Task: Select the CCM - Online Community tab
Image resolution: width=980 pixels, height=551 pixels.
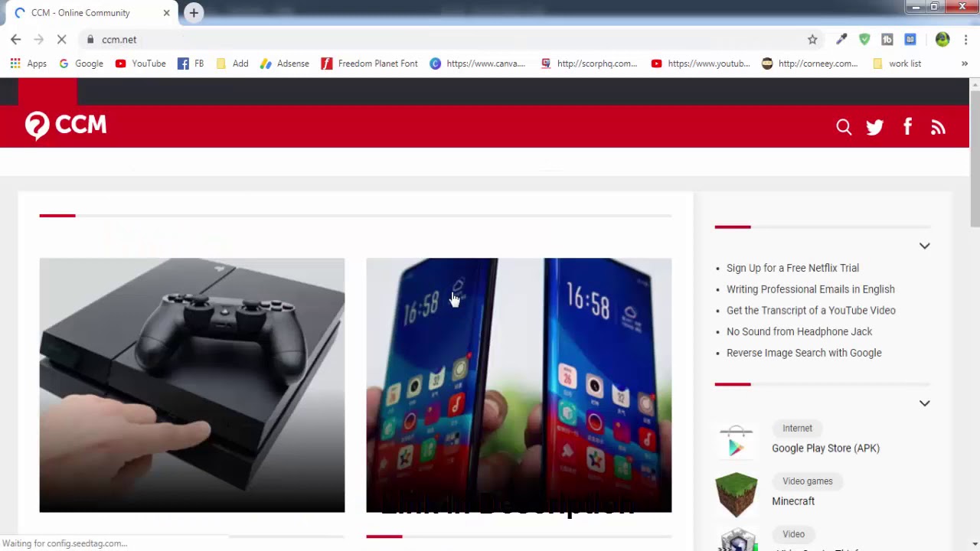Action: [x=92, y=13]
